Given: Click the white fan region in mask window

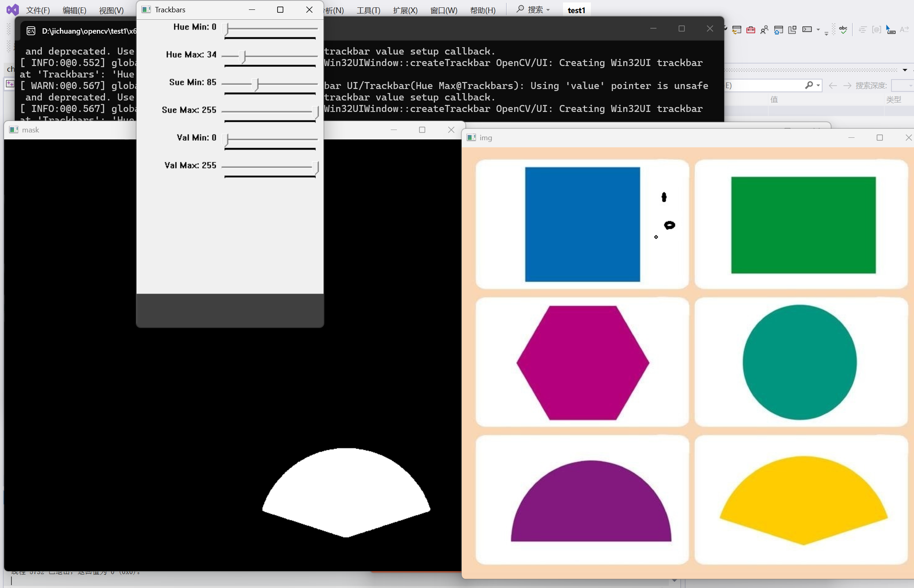Looking at the screenshot, I should point(346,492).
